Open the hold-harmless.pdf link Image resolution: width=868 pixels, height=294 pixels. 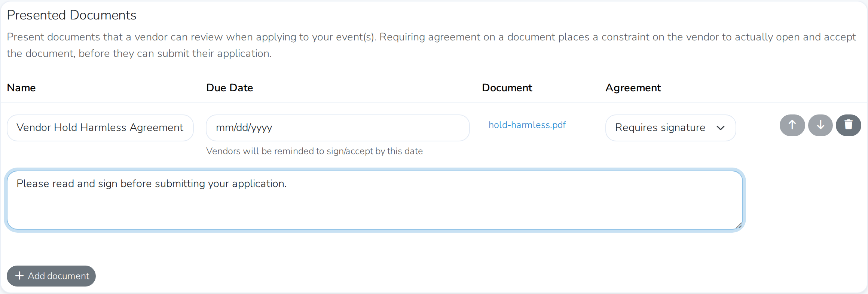coord(527,125)
